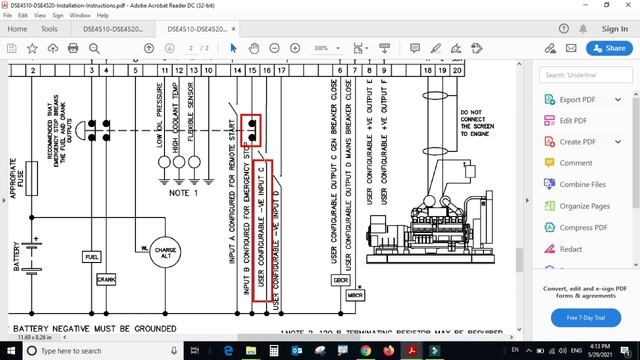The height and width of the screenshot is (360, 640).
Task: Open Export PDF tool
Action: pyautogui.click(x=577, y=100)
